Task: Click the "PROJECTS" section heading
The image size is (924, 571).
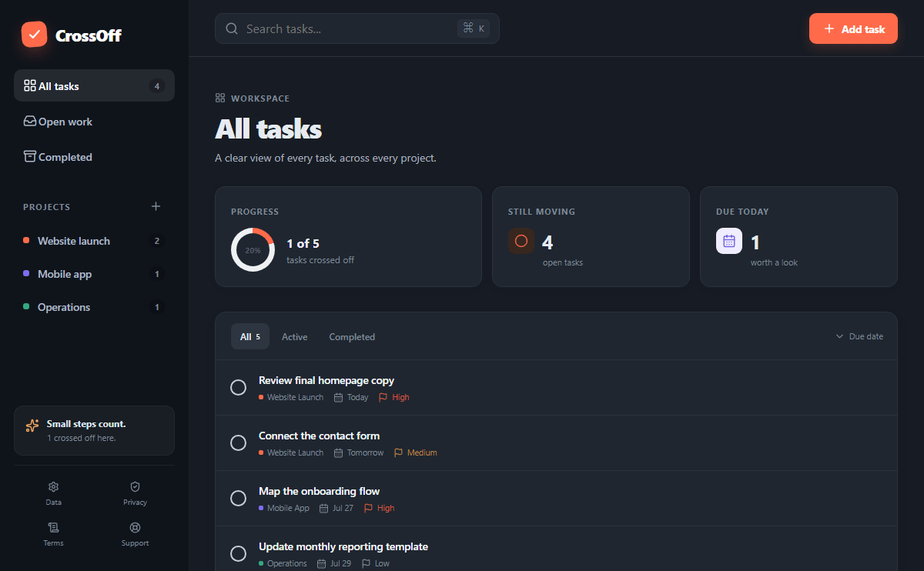Action: (x=46, y=207)
